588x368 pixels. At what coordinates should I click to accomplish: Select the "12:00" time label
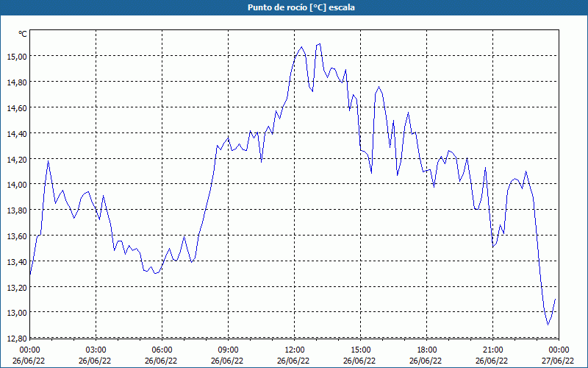[x=295, y=350]
